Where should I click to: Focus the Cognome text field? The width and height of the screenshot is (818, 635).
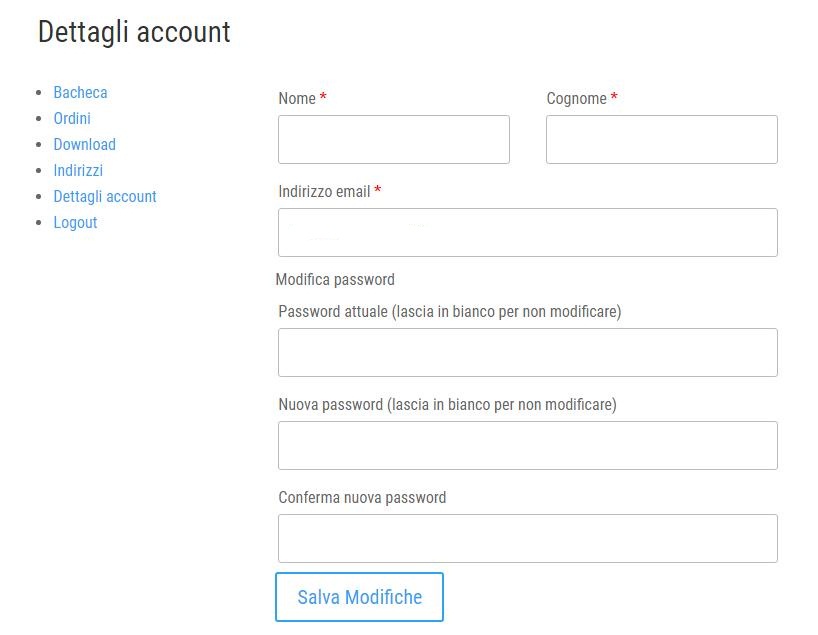click(662, 139)
